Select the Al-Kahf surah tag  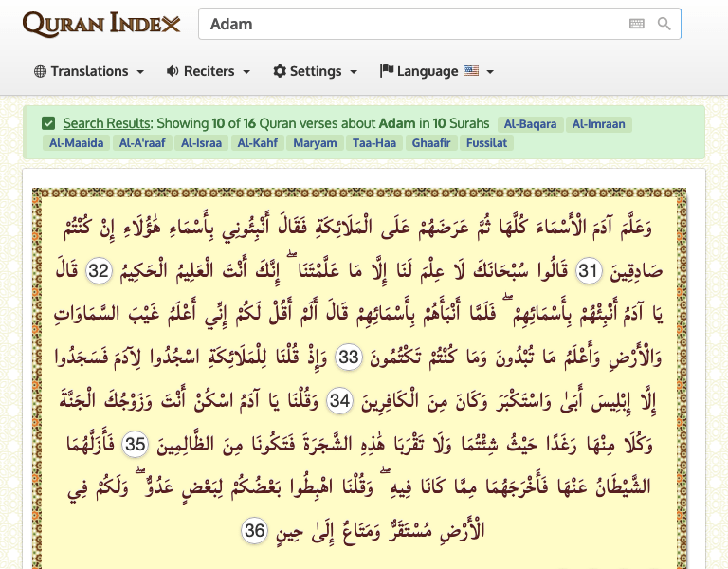pos(255,143)
